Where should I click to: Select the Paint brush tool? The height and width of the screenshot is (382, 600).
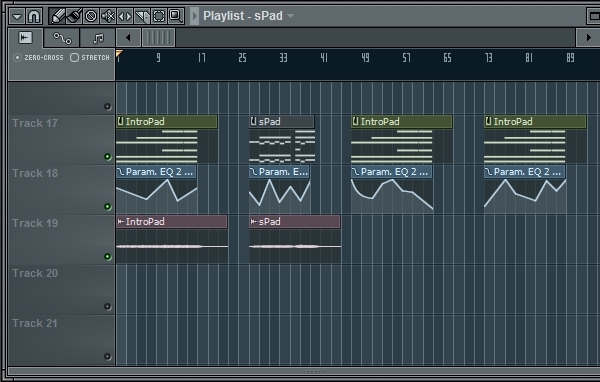click(74, 16)
